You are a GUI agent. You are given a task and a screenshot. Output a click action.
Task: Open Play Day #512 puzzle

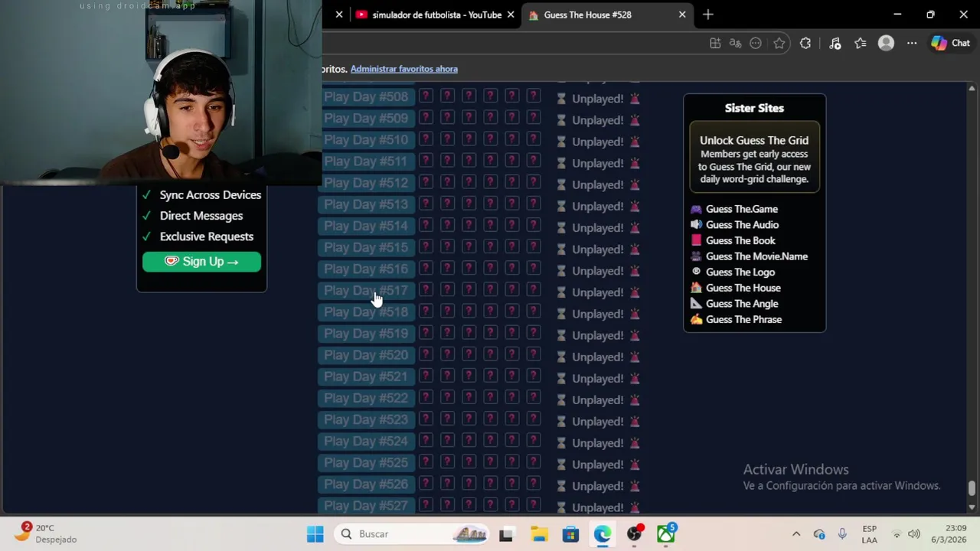pyautogui.click(x=367, y=183)
